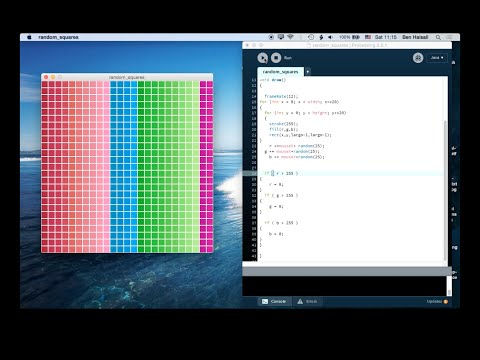Click the Stop button in Processing toolbar
The width and height of the screenshot is (480, 360).
[x=276, y=58]
